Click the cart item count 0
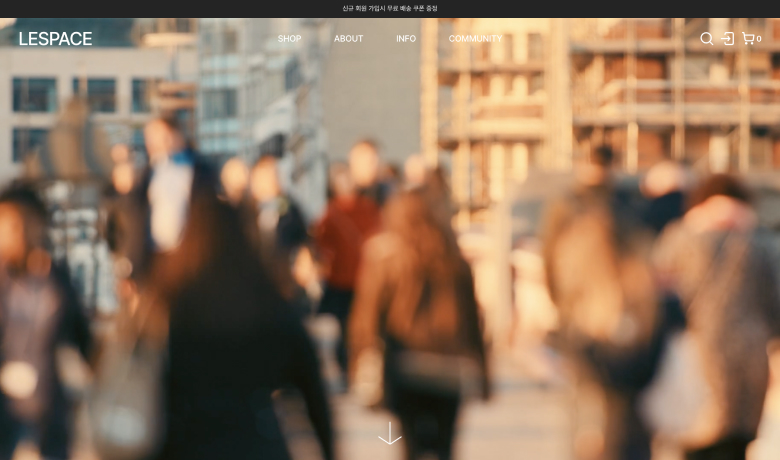This screenshot has height=460, width=780. (759, 40)
